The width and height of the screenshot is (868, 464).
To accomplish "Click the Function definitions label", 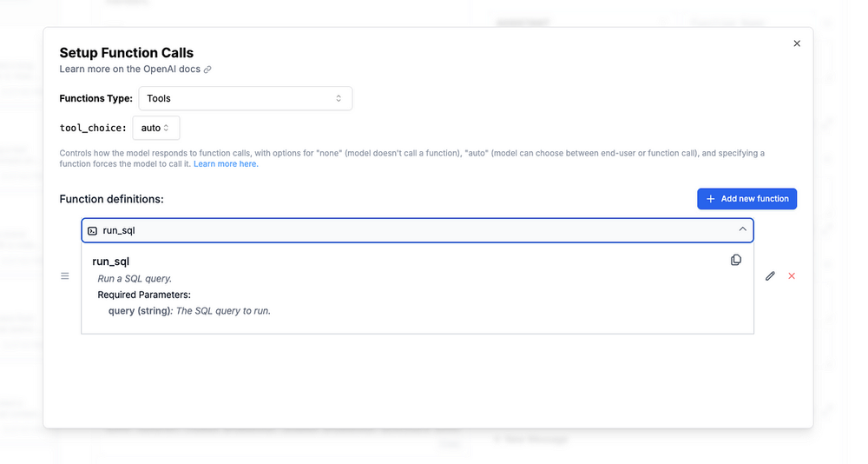I will click(111, 199).
